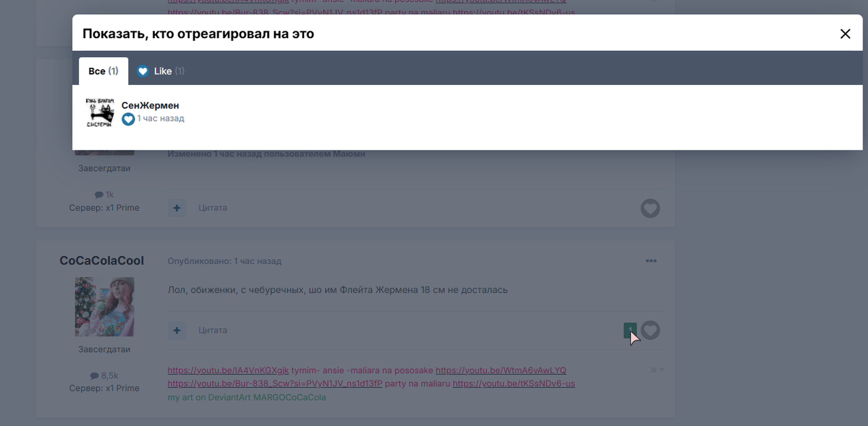Click "Сервер: x1 Prime" under the 8,5k count
This screenshot has height=426, width=868.
click(104, 388)
